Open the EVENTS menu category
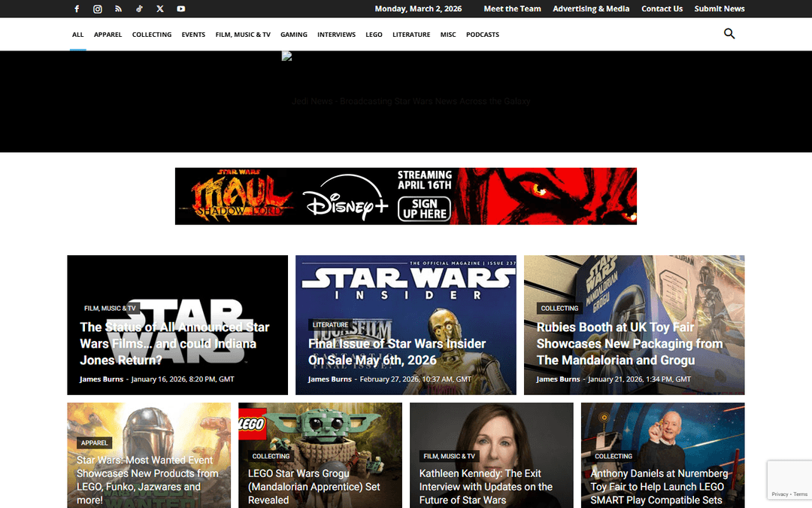The image size is (812, 508). (x=193, y=35)
